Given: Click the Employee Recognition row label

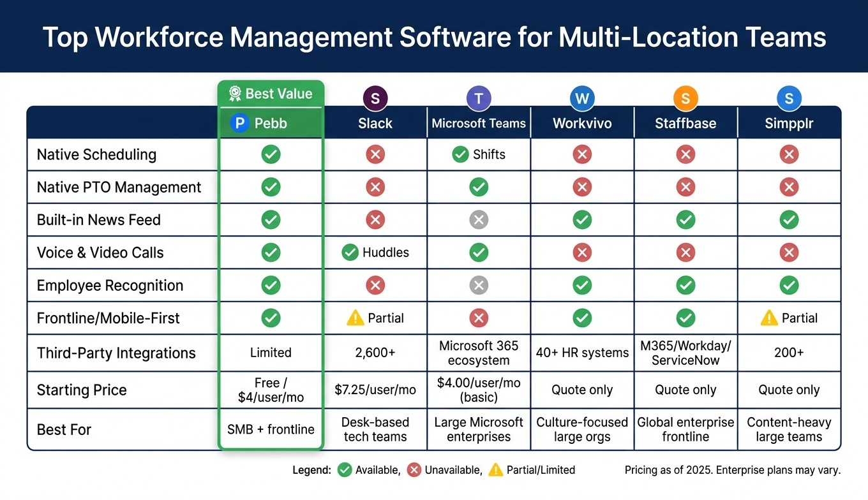Looking at the screenshot, I should 110,286.
